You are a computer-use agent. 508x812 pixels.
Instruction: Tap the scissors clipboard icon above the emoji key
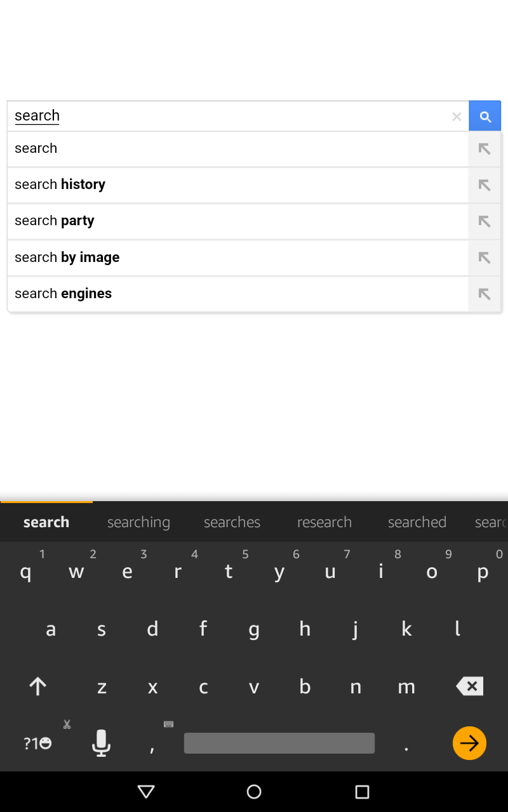[66, 723]
